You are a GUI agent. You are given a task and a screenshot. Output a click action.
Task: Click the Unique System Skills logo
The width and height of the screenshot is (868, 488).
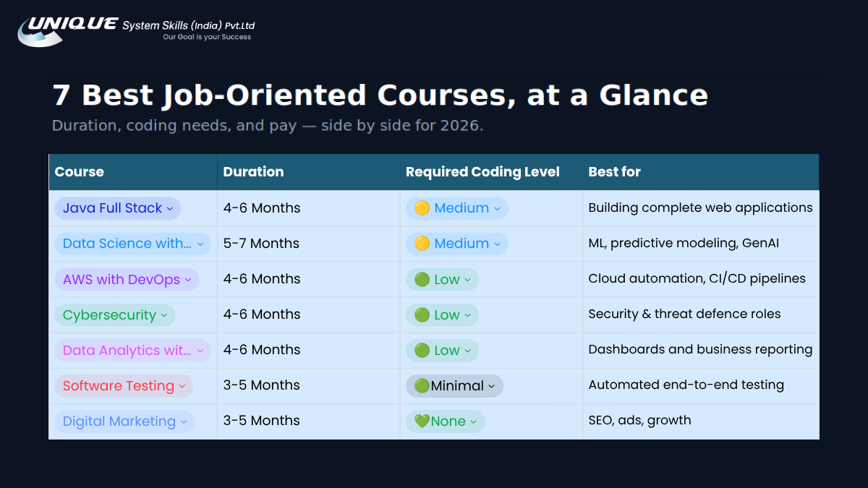137,31
